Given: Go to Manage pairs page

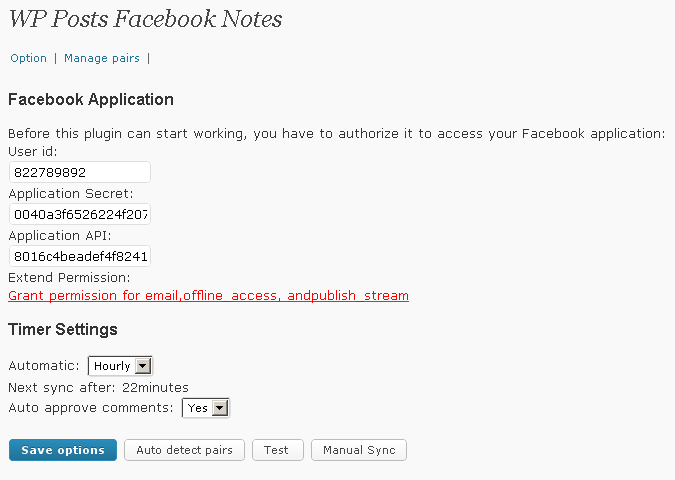Looking at the screenshot, I should pyautogui.click(x=102, y=58).
